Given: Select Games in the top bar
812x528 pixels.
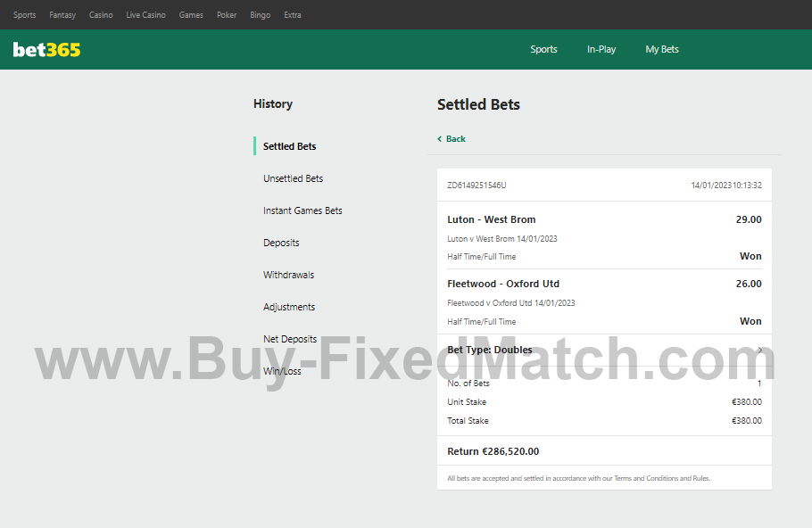Looking at the screenshot, I should point(191,15).
